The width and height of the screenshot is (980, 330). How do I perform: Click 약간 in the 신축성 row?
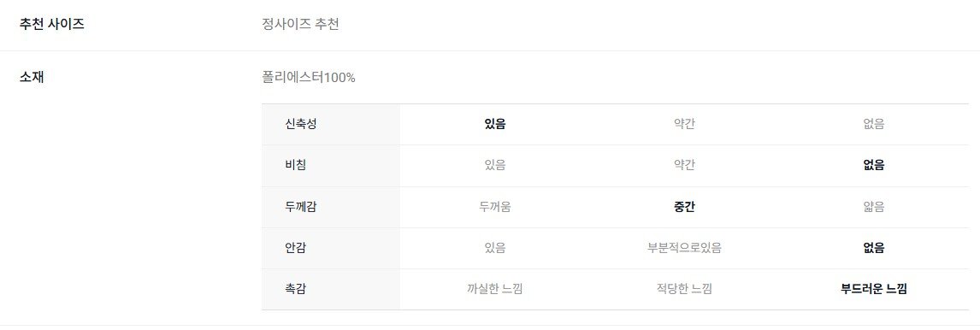tap(684, 124)
